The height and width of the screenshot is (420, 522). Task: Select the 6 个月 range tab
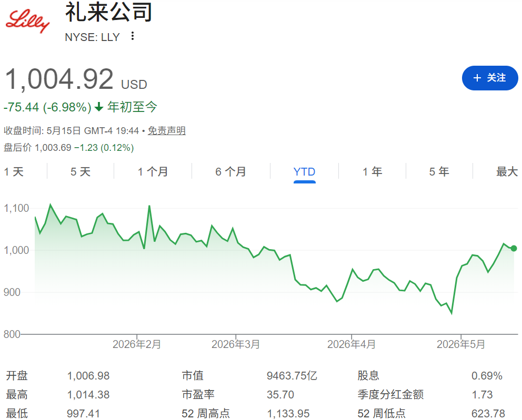pos(230,171)
